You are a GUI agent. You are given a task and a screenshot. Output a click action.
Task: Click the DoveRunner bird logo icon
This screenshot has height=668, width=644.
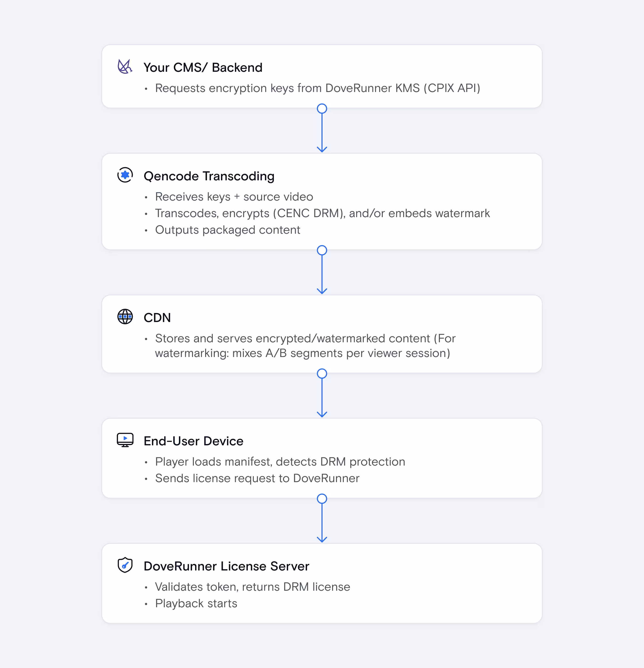(x=125, y=66)
